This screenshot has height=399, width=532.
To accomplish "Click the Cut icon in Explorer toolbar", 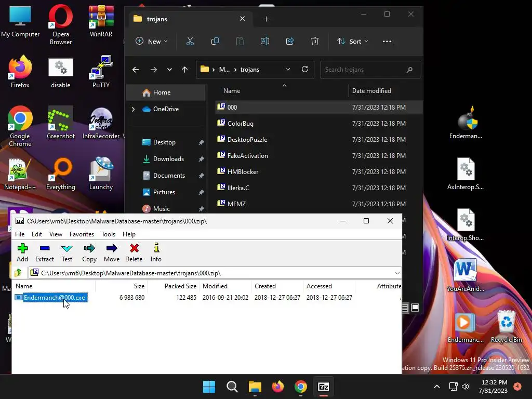I will pyautogui.click(x=190, y=42).
